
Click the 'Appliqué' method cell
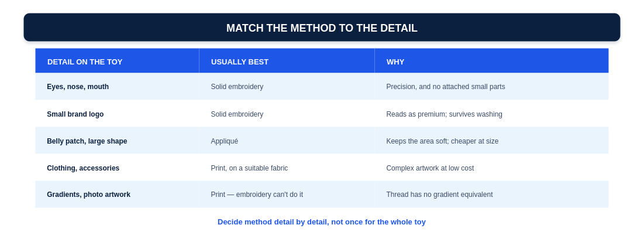224,141
